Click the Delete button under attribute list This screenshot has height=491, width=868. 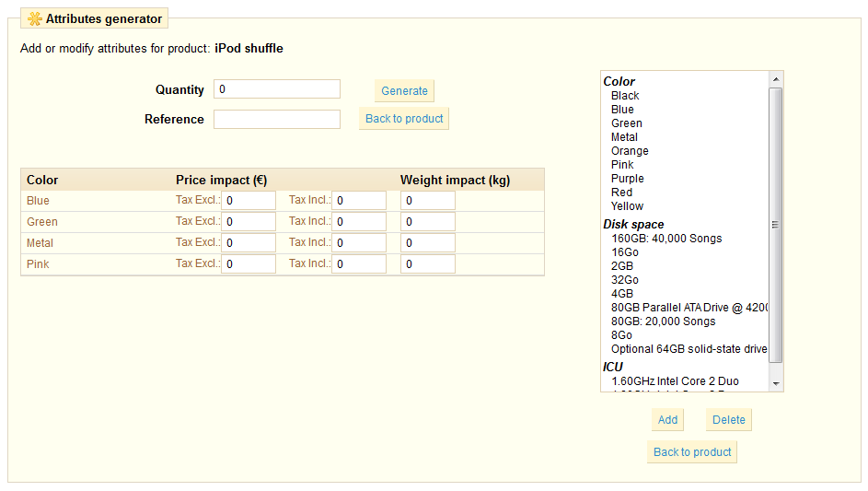click(728, 419)
